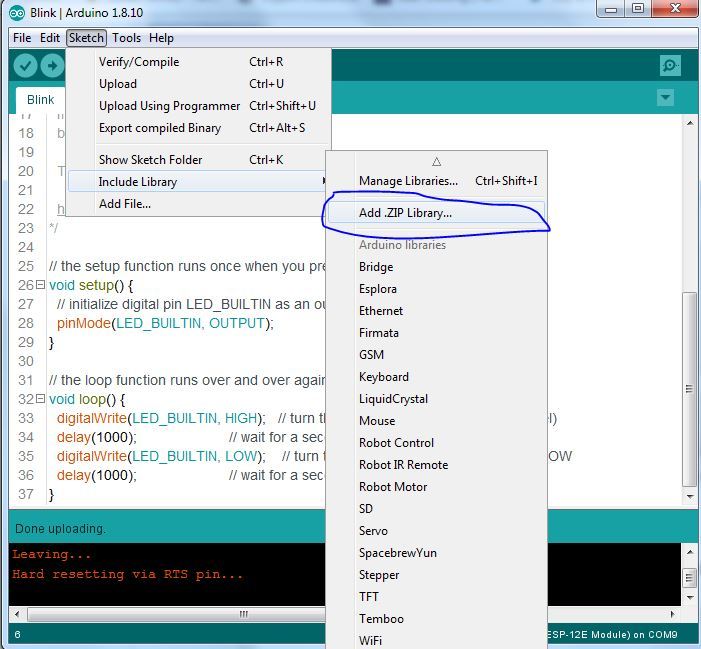Open the Include Library submenu
Image resolution: width=701 pixels, height=649 pixels.
pos(197,182)
